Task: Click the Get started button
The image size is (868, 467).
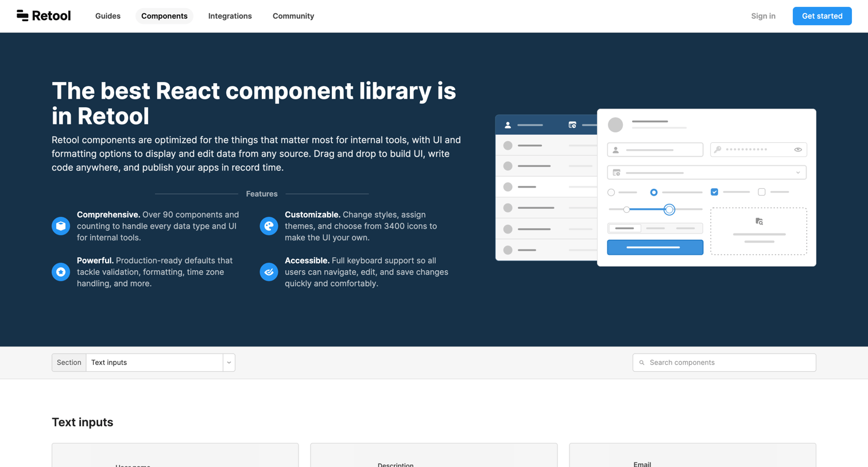Action: (x=822, y=16)
